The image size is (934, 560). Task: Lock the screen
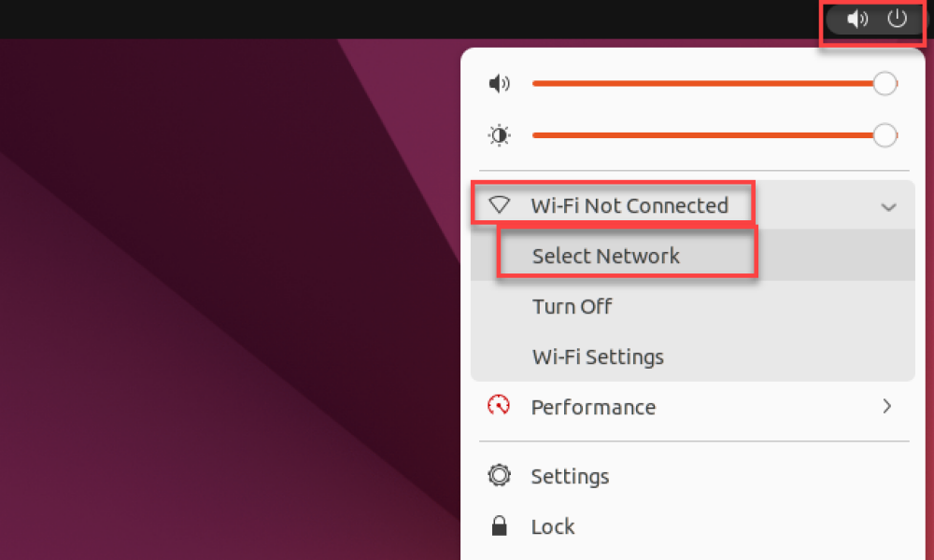click(x=693, y=526)
